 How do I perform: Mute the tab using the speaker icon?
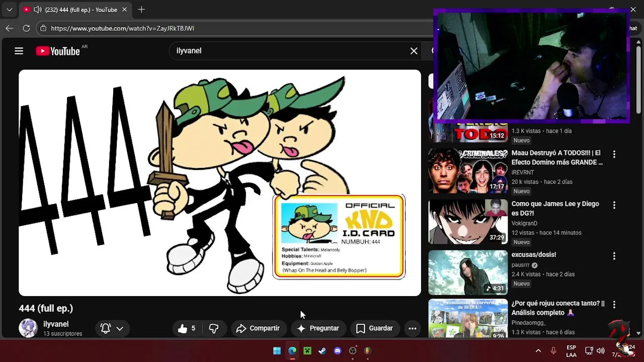point(37,10)
